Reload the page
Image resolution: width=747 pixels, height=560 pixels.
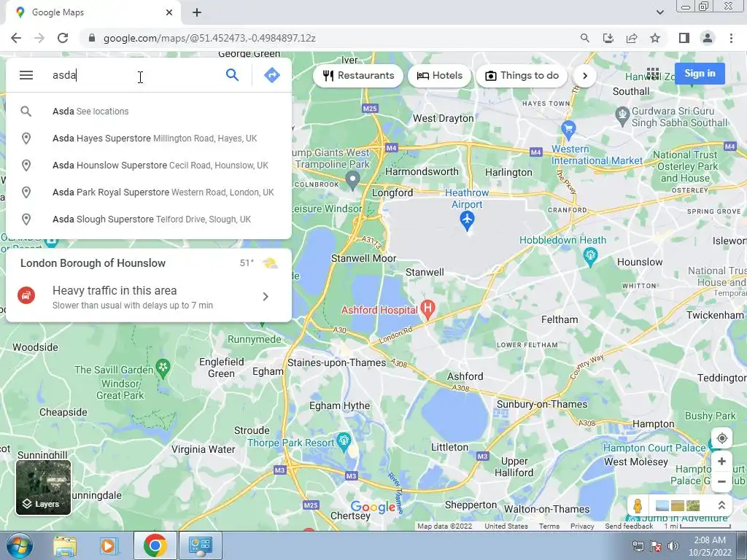pos(63,38)
